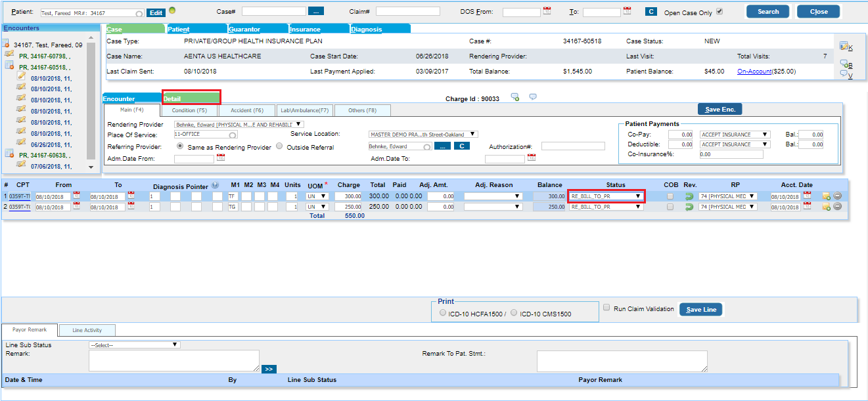Click the green reverse arrow on line 1
The width and height of the screenshot is (868, 401).
point(689,196)
